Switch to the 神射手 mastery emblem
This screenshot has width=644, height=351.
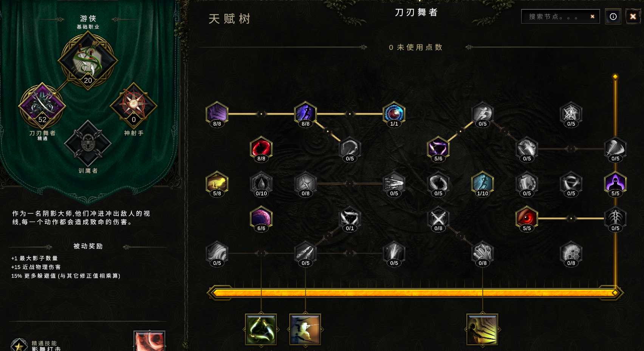tap(133, 106)
